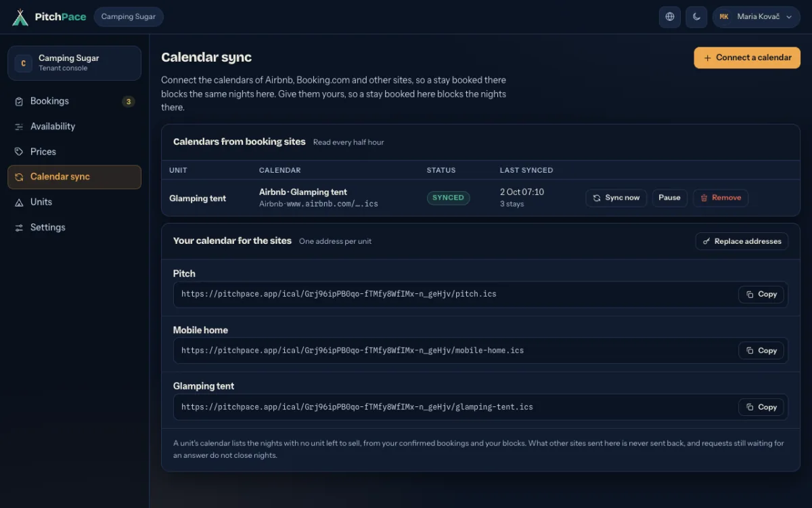Copy the Pitch calendar address

coord(761,295)
